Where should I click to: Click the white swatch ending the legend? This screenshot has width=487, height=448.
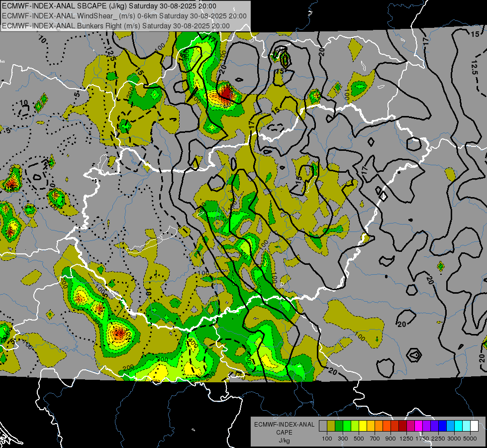(474, 426)
